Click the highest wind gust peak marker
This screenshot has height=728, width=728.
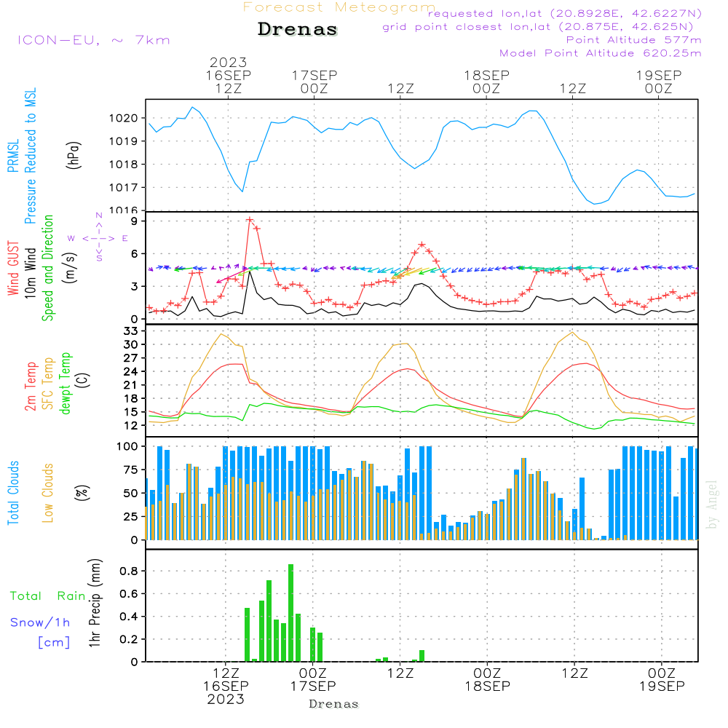point(250,219)
